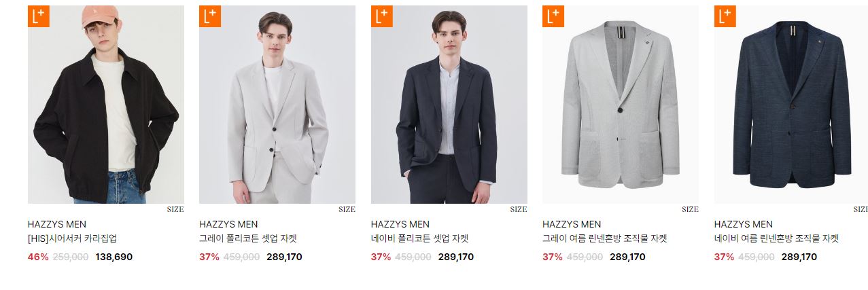Open [HIS]시어서커 카라집업 product title

click(x=73, y=239)
